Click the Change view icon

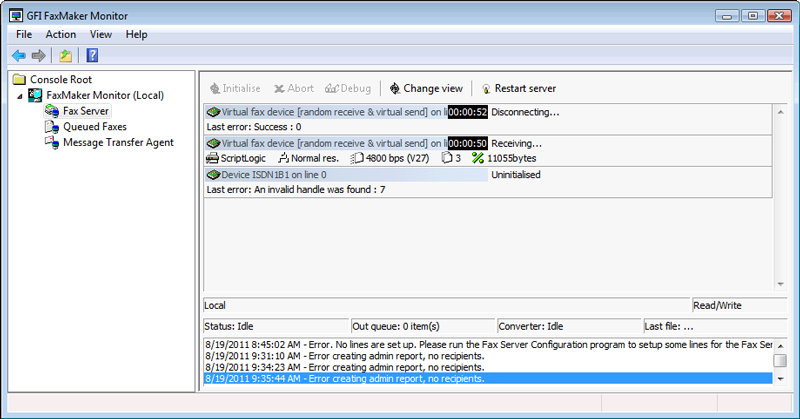395,88
